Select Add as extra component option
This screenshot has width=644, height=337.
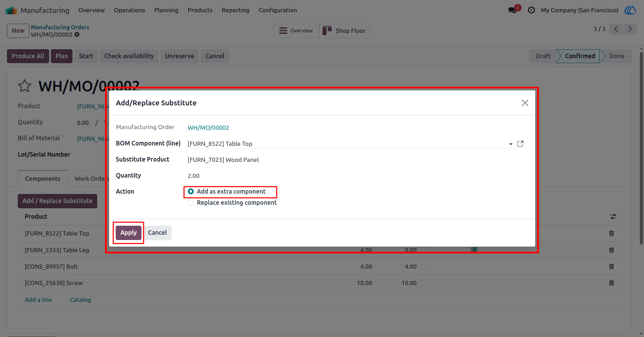[x=191, y=192]
